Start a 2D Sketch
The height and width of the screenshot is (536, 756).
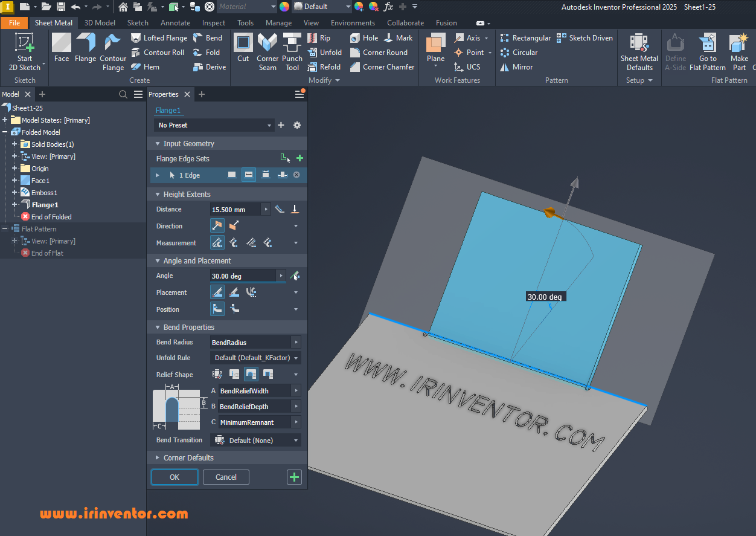click(x=25, y=52)
